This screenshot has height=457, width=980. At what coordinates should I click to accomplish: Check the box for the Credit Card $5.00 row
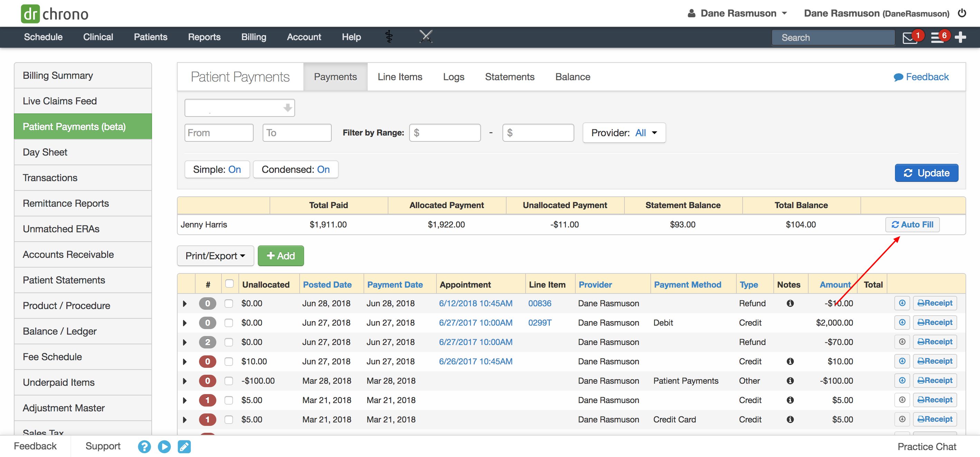pos(228,420)
